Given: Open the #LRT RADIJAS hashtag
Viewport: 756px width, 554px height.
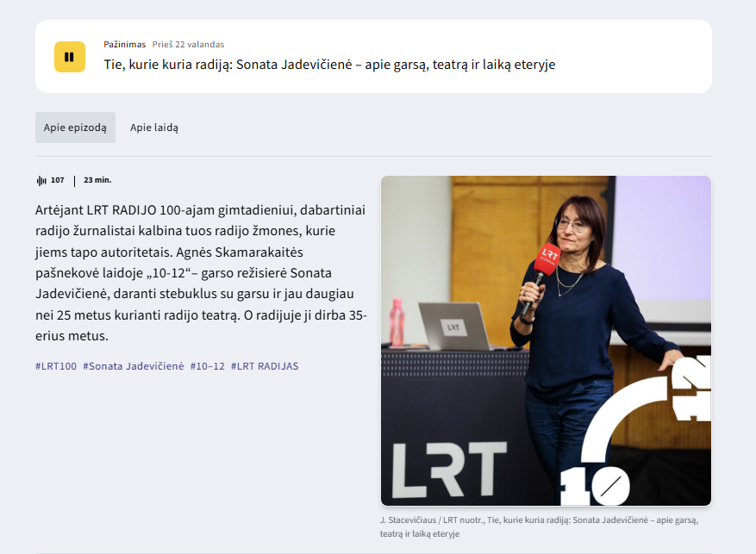Looking at the screenshot, I should tap(265, 366).
